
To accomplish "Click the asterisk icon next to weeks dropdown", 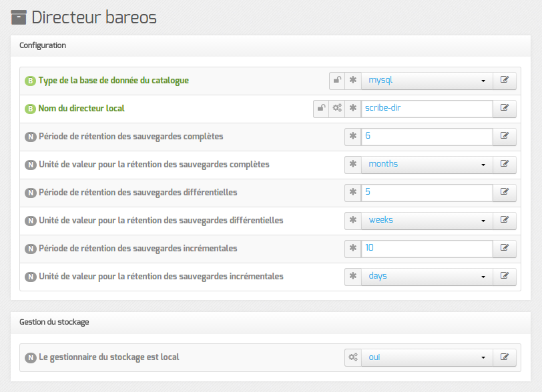I will [353, 221].
